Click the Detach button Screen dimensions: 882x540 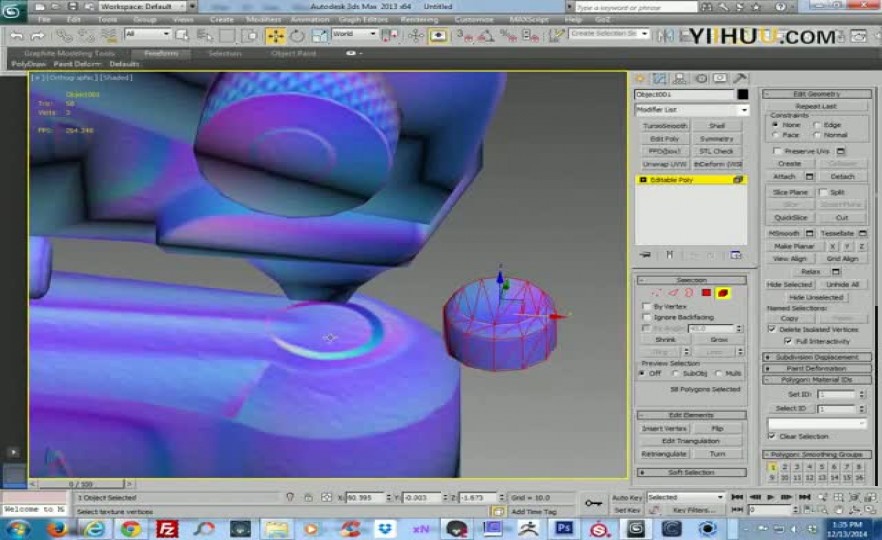coord(843,177)
